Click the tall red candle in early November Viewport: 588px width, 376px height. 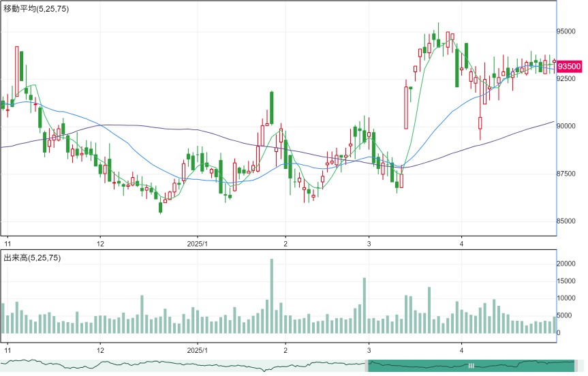17,72
